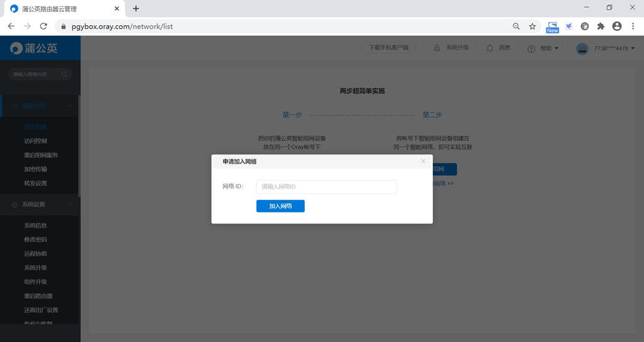Open 组件升级 in sidebar
Image resolution: width=644 pixels, height=342 pixels.
click(x=35, y=282)
